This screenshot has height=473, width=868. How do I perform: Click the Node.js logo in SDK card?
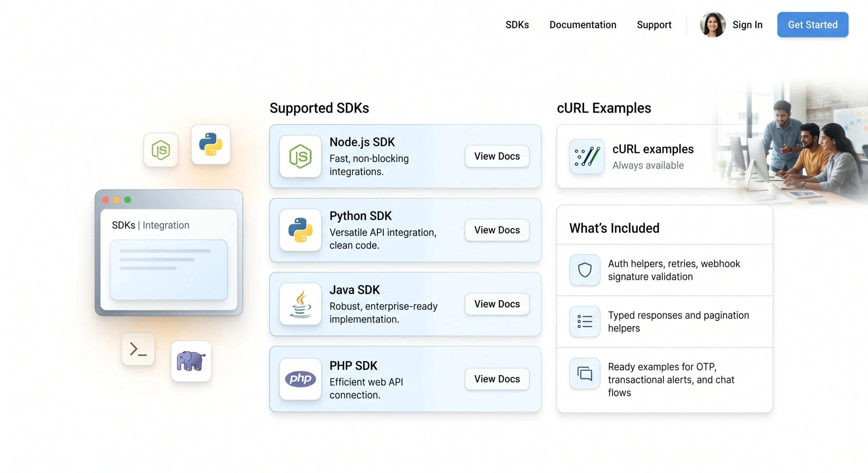tap(300, 156)
